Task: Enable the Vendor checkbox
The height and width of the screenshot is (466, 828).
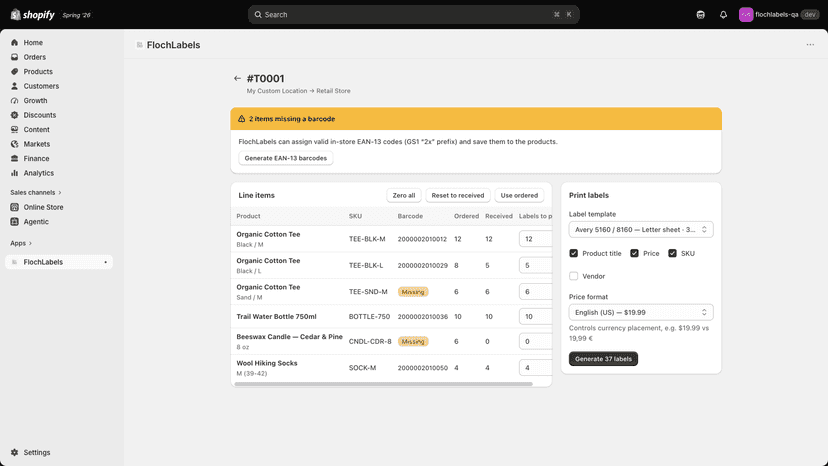Action: click(x=573, y=276)
